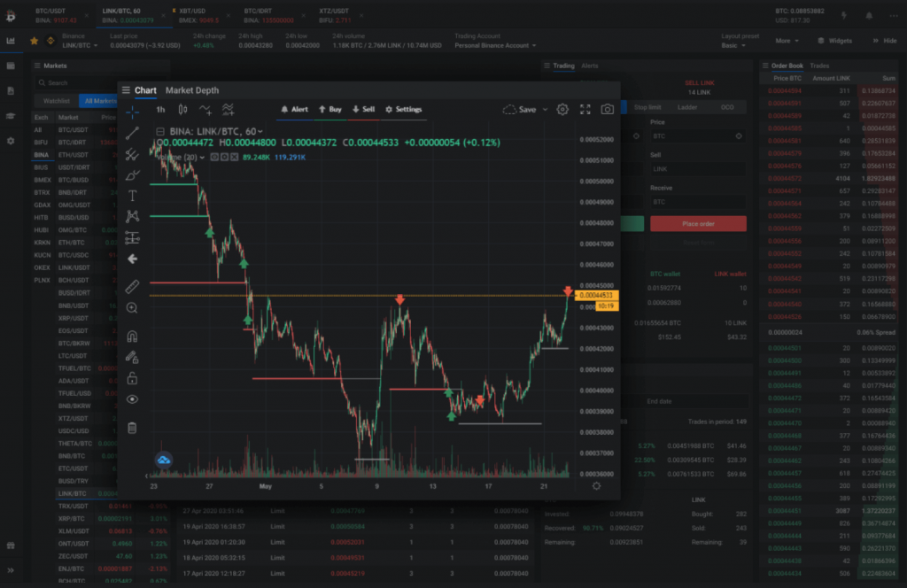This screenshot has width=907, height=588.
Task: Open the BTC/USDT market tab
Action: tap(56, 16)
